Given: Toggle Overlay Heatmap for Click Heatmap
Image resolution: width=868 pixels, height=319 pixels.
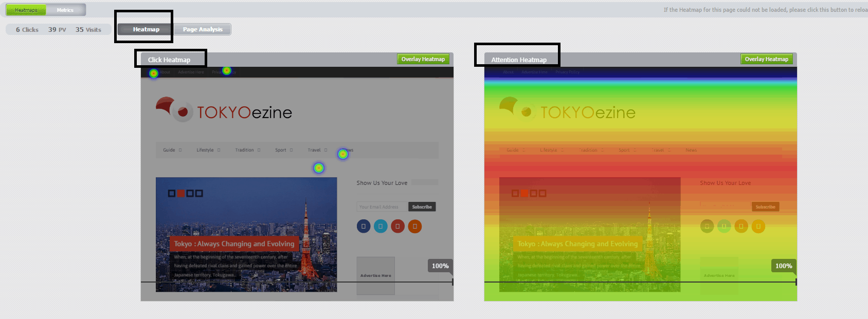Looking at the screenshot, I should click(x=423, y=59).
